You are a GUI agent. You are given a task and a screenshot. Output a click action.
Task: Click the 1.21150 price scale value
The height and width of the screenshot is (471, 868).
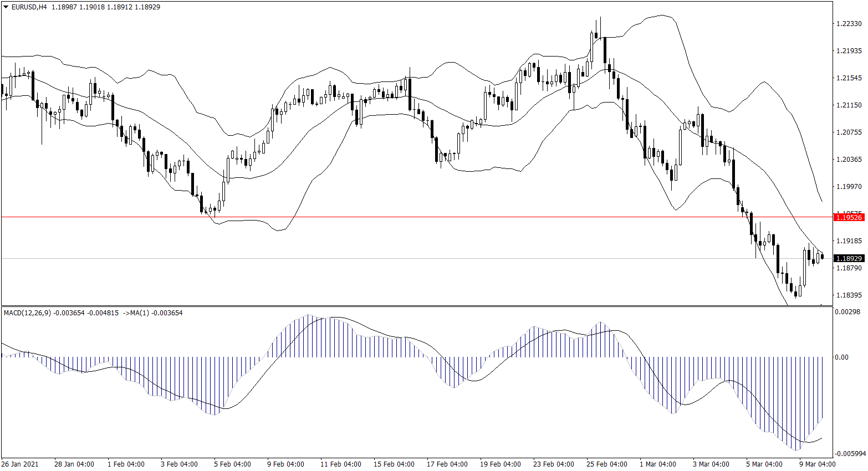[x=849, y=105]
